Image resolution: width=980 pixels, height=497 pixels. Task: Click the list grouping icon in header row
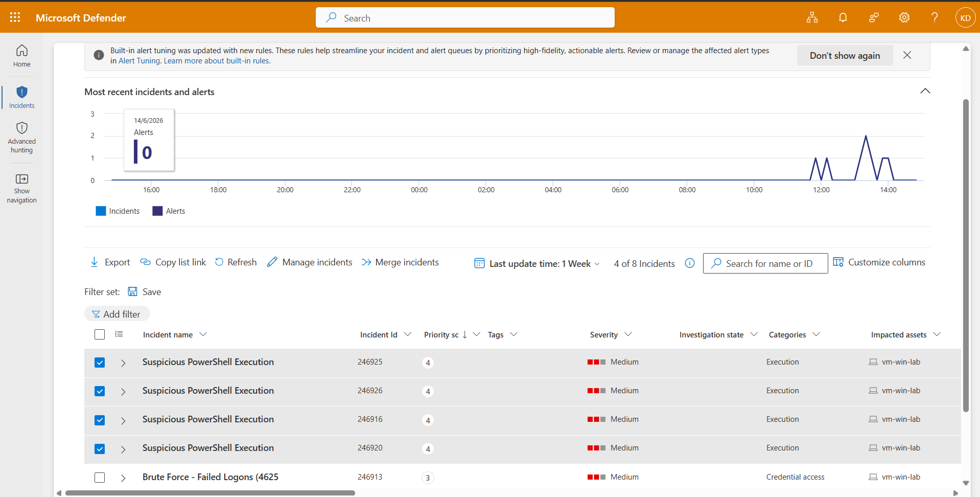pos(119,334)
